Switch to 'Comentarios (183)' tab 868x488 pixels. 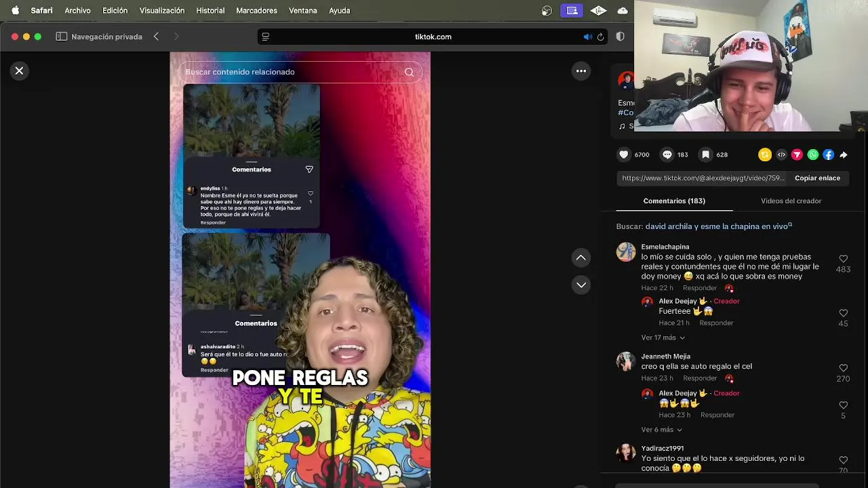tap(674, 201)
